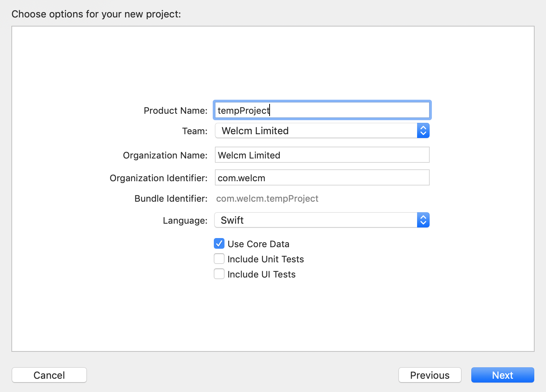Viewport: 546px width, 392px height.
Task: Go back with the Previous button
Action: point(430,375)
